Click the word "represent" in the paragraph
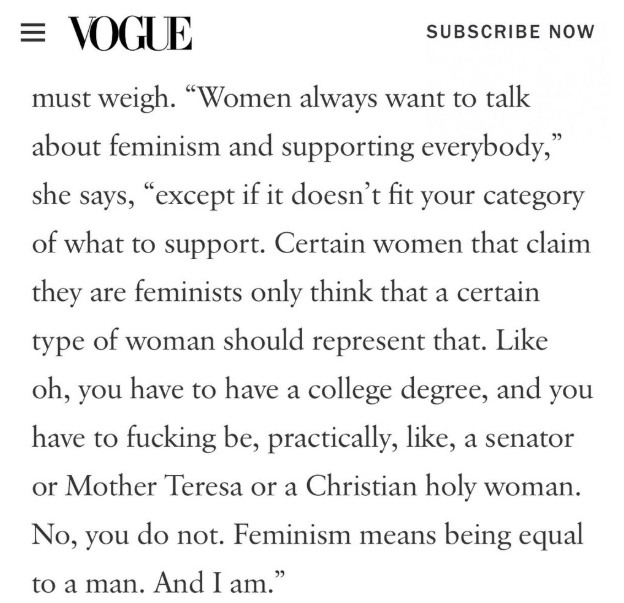Image resolution: width=624 pixels, height=603 pixels. (369, 342)
